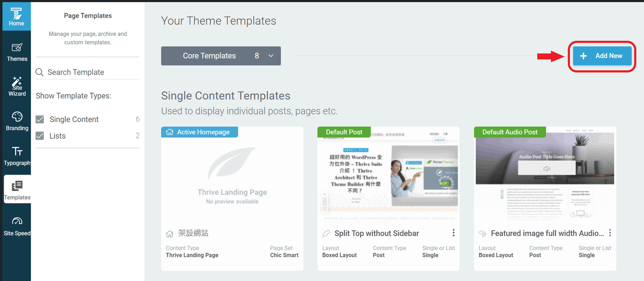The width and height of the screenshot is (644, 281).
Task: Open the Split Top without Sidebar preview thumbnail
Action: click(388, 176)
